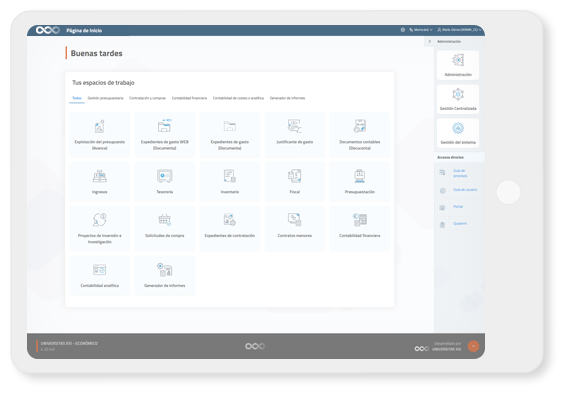Open the Expedientes de contratación icon
This screenshot has height=394, width=564.
coord(229,219)
